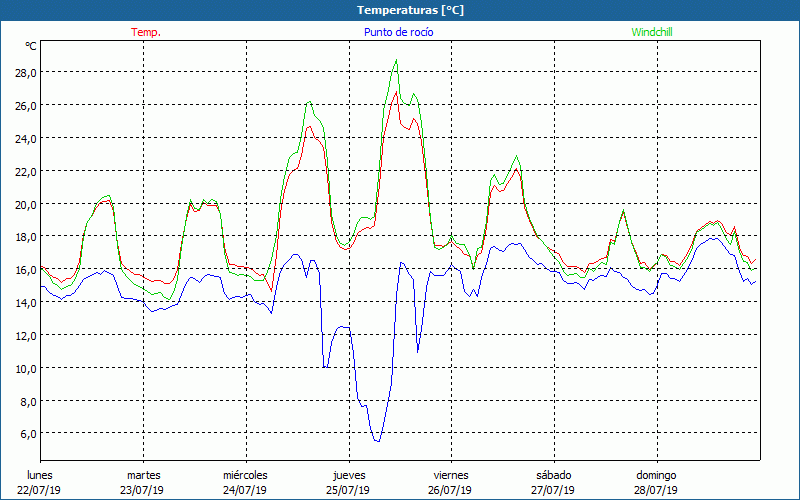Click the sábado day label
This screenshot has height=500, width=800.
(554, 475)
